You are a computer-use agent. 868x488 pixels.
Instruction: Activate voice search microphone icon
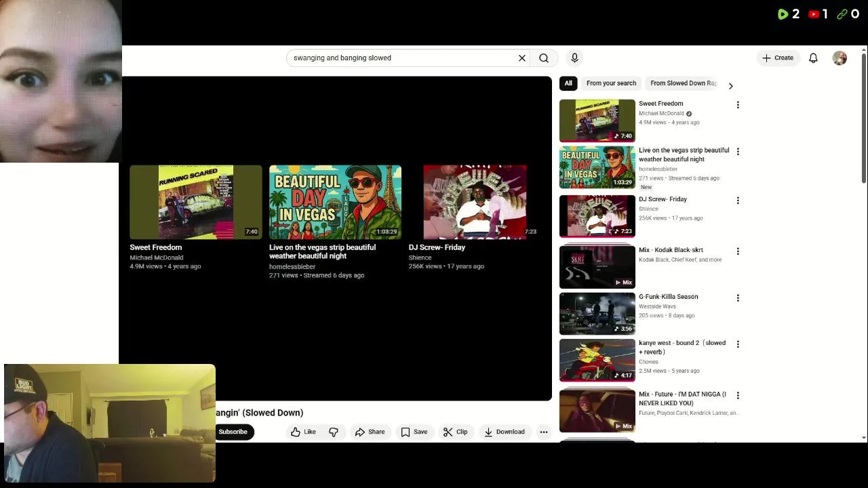coord(574,58)
